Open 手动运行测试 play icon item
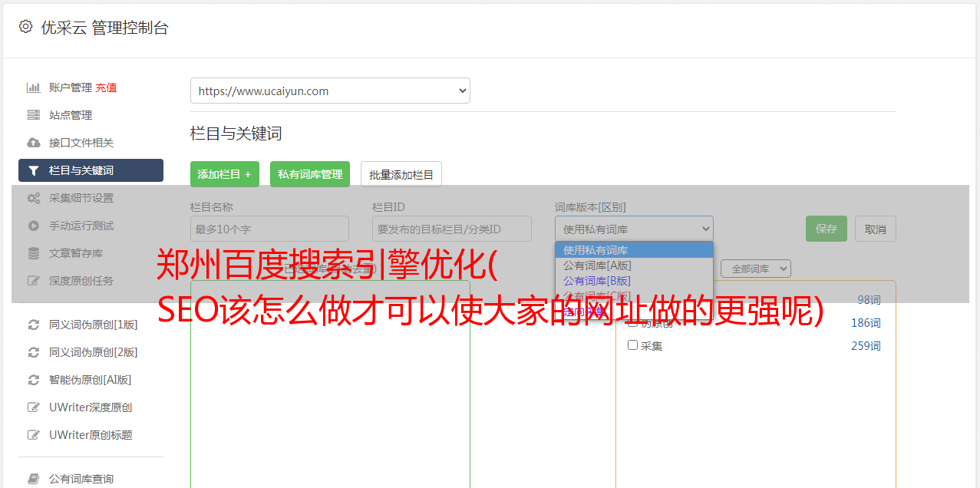Image resolution: width=980 pixels, height=488 pixels. tap(33, 226)
